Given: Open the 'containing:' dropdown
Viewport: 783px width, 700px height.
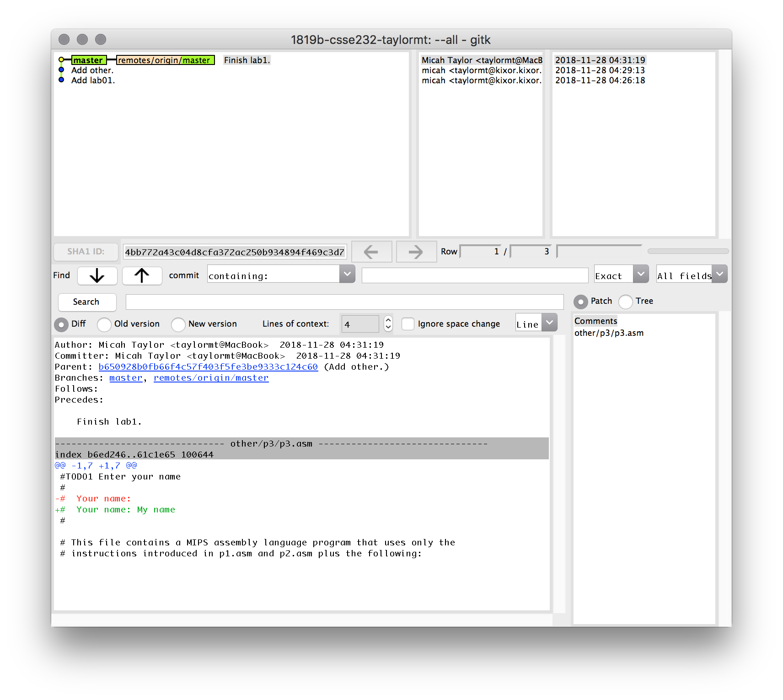Looking at the screenshot, I should coord(347,275).
